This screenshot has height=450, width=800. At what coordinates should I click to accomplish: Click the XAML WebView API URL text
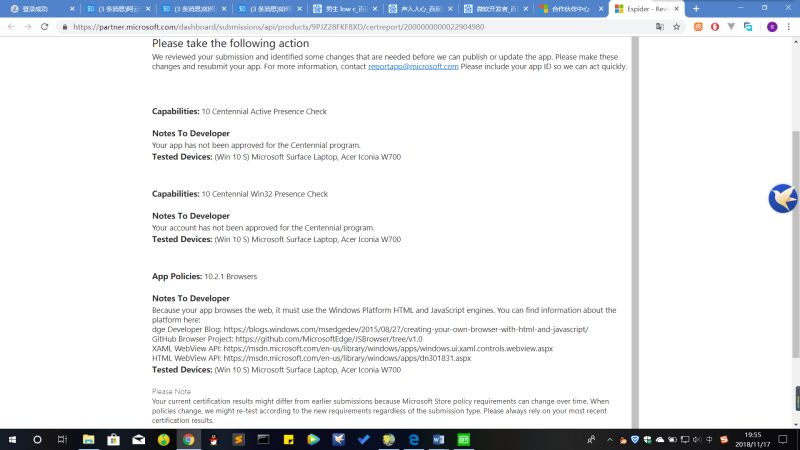pos(388,348)
